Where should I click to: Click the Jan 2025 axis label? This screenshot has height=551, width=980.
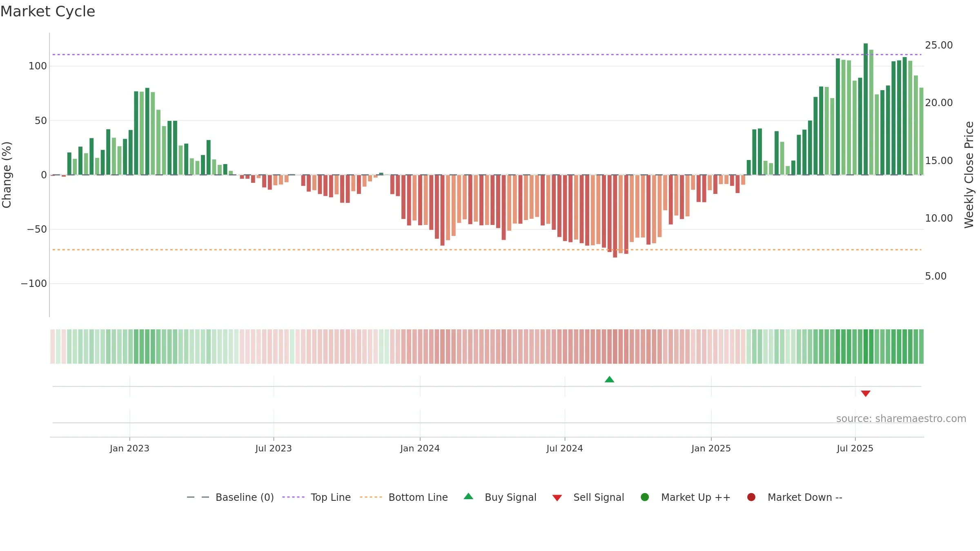[x=711, y=449]
